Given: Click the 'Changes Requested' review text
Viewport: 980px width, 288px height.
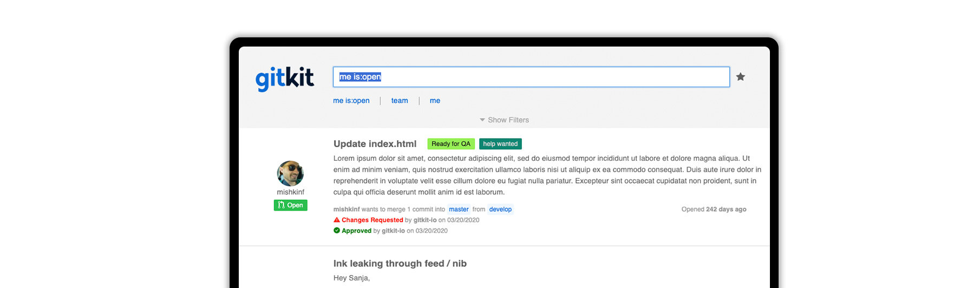Looking at the screenshot, I should coord(373,220).
